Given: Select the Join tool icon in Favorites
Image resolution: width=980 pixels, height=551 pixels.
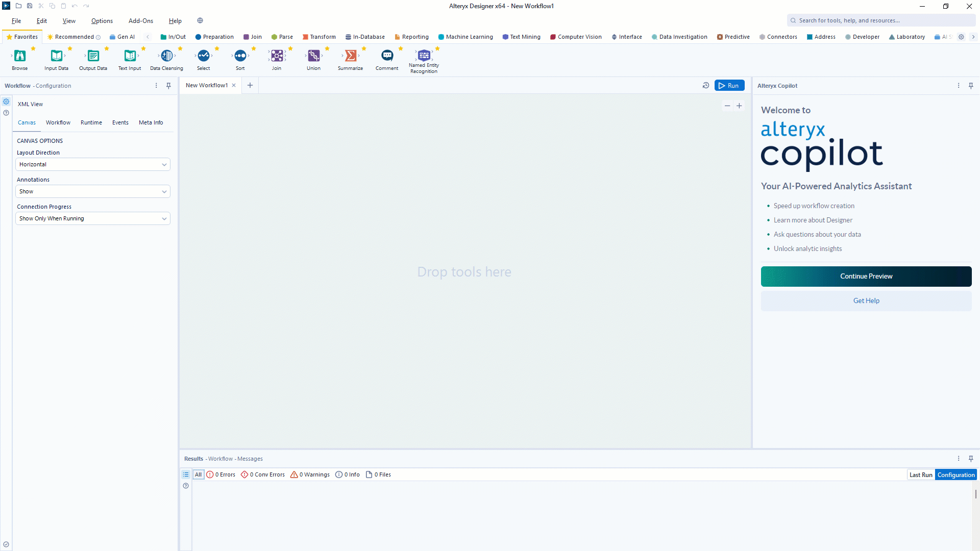Looking at the screenshot, I should click(x=277, y=56).
